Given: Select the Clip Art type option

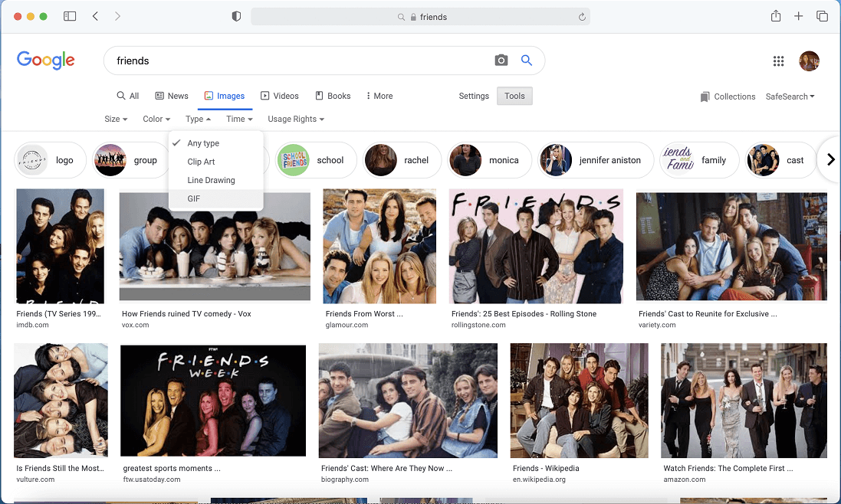Looking at the screenshot, I should tap(201, 162).
